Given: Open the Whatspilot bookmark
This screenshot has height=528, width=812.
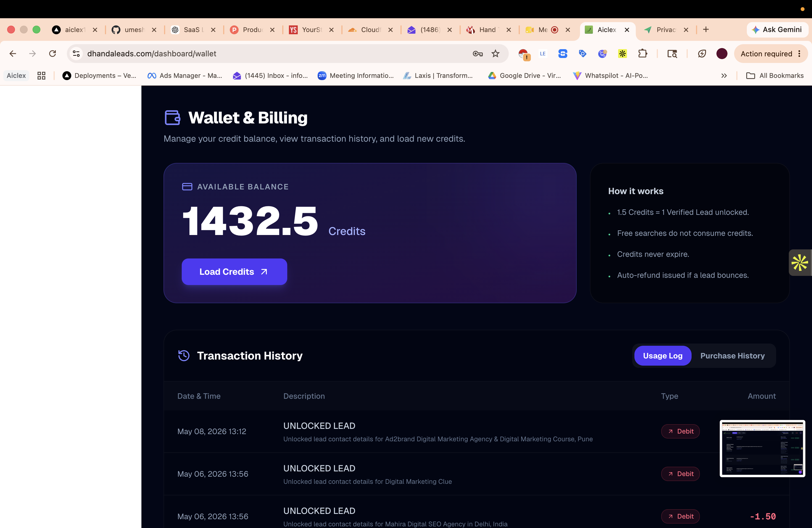Looking at the screenshot, I should (610, 76).
